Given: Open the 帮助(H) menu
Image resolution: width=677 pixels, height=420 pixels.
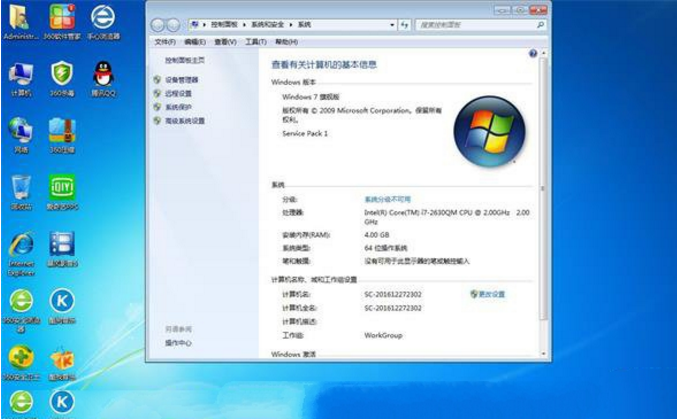Looking at the screenshot, I should point(286,42).
